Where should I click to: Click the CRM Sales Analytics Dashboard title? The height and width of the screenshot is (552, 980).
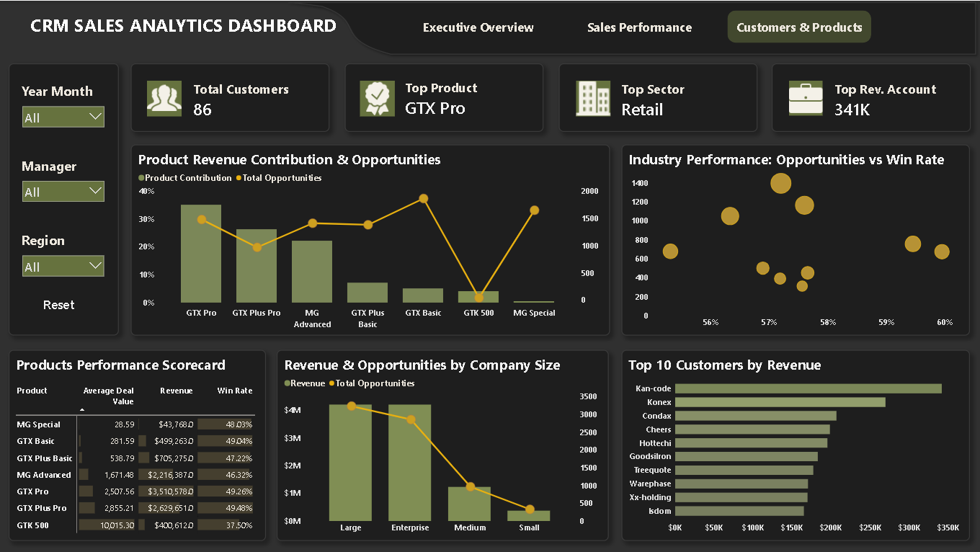pos(183,26)
